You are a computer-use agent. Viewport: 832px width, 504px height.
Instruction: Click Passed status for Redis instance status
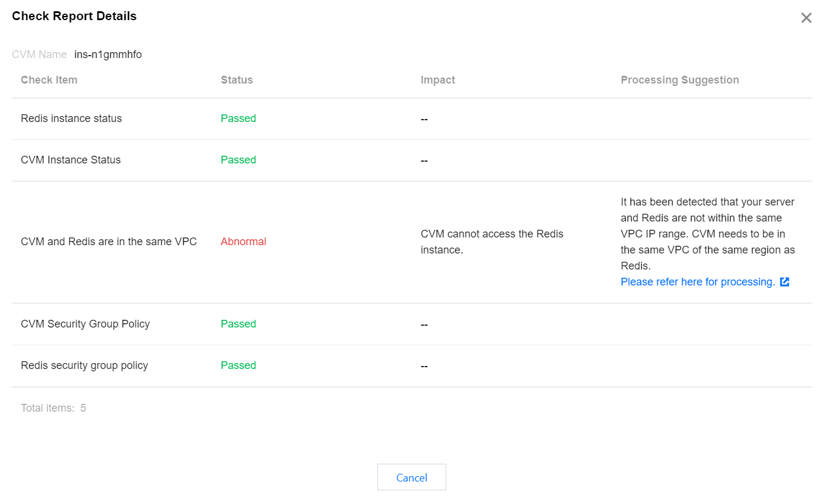click(238, 118)
